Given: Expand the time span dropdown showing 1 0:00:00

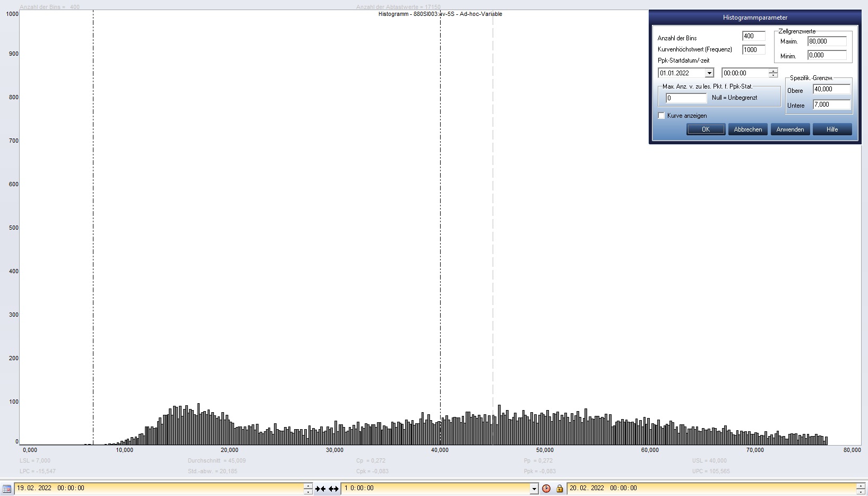Looking at the screenshot, I should coord(534,489).
